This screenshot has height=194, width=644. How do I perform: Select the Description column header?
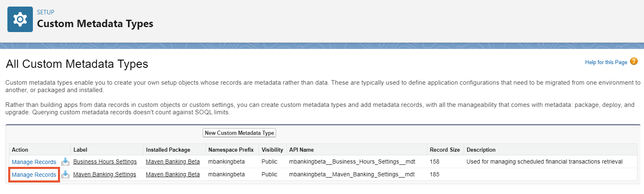point(481,150)
